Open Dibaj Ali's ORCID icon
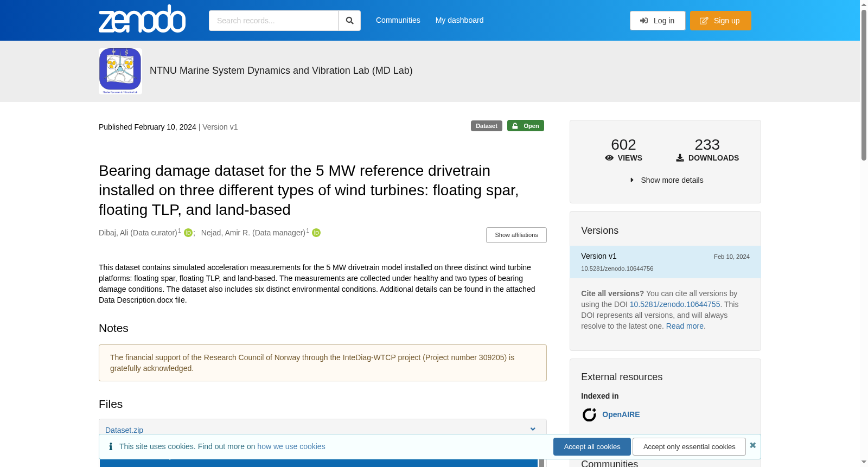Screen dimensions: 868x467 [x=188, y=233]
